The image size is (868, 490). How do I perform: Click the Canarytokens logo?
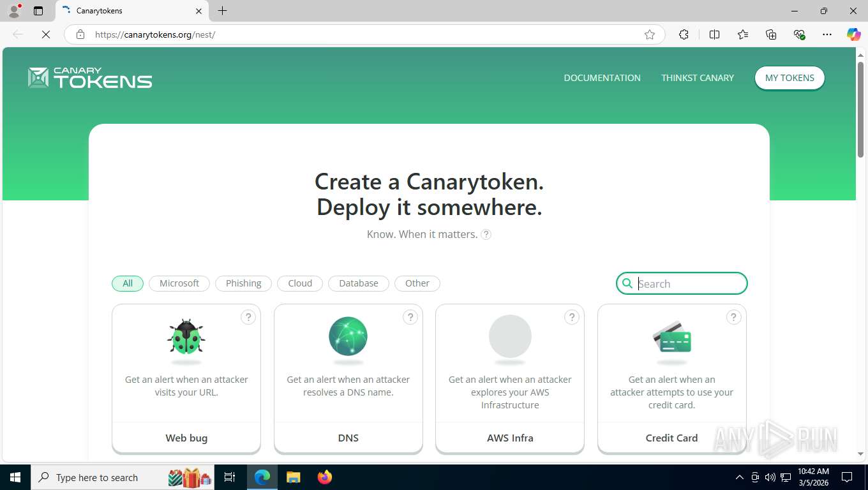coord(90,78)
